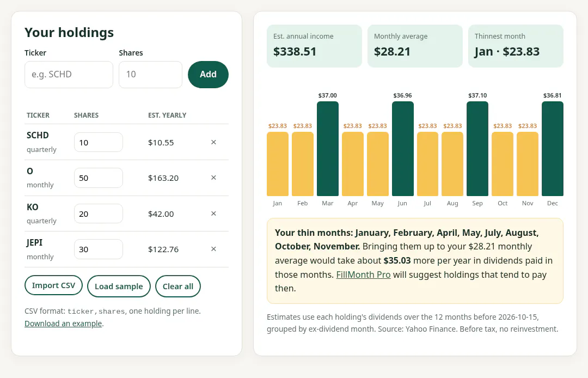Select the September bar in chart
Screen dimensions: 588x378
point(477,149)
